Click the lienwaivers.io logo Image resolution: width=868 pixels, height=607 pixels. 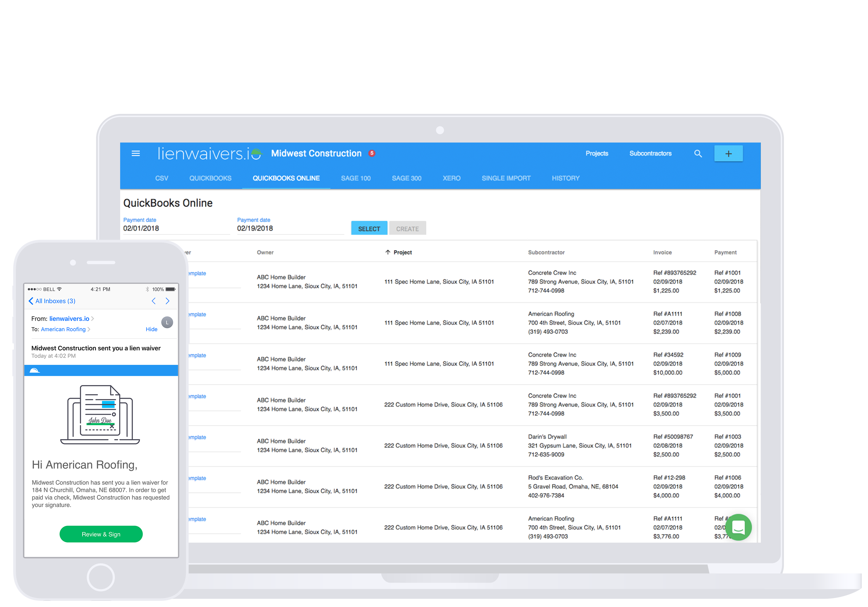coord(209,153)
